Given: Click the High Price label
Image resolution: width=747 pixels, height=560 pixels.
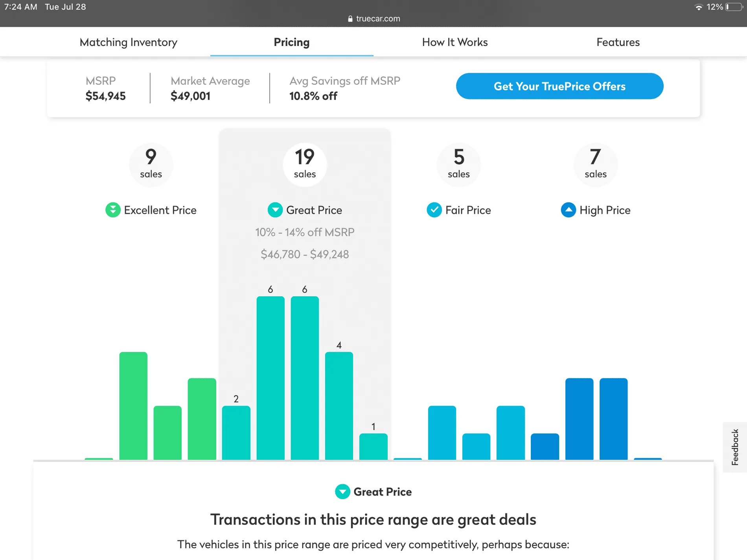Looking at the screenshot, I should coord(605,210).
